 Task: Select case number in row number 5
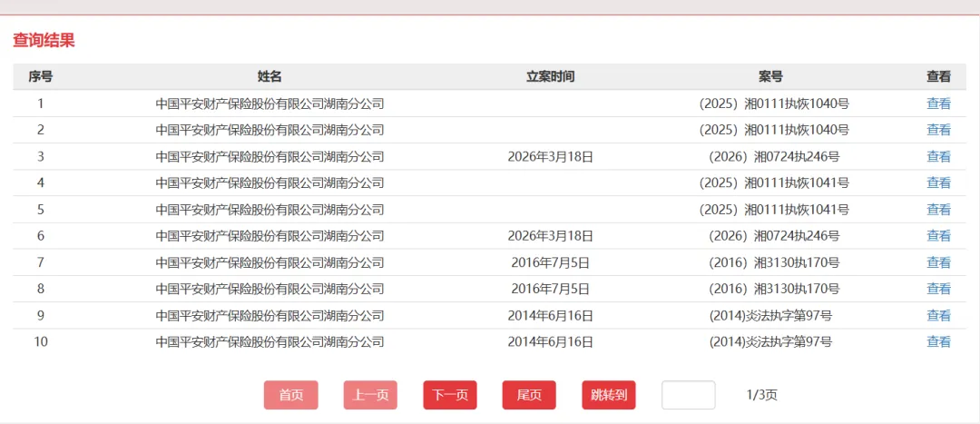pos(774,210)
